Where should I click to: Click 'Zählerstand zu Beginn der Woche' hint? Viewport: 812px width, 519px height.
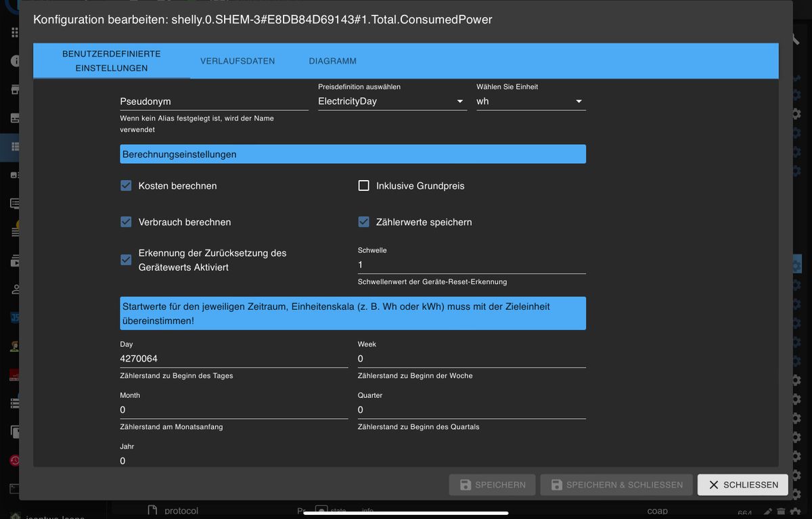[415, 376]
